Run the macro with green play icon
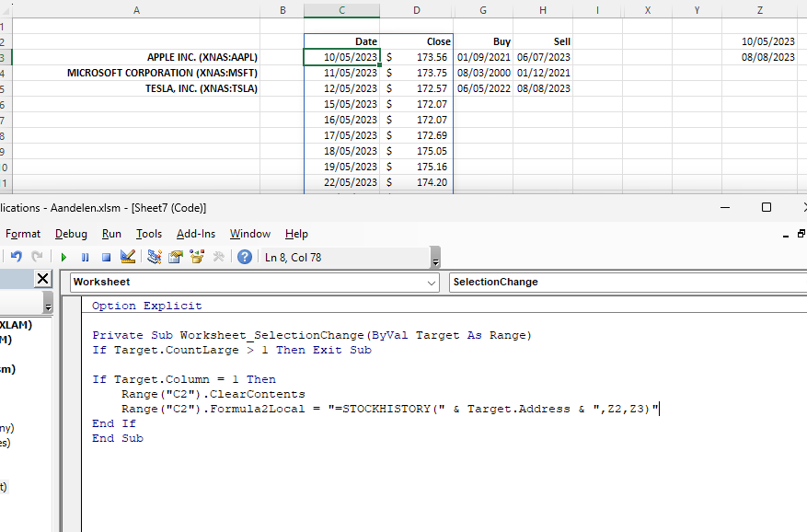The image size is (807, 532). pos(63,257)
